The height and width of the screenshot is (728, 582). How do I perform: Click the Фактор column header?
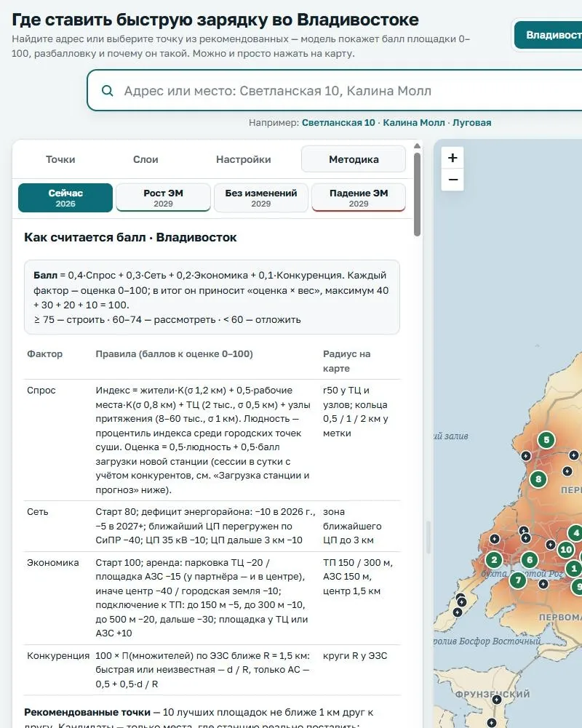pos(44,353)
